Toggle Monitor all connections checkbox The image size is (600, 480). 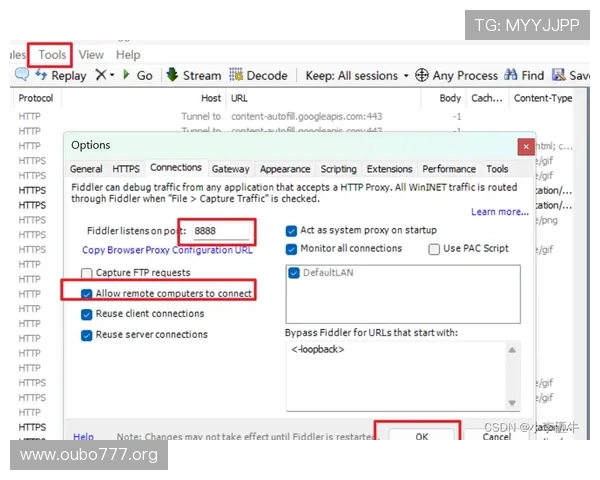tap(291, 249)
